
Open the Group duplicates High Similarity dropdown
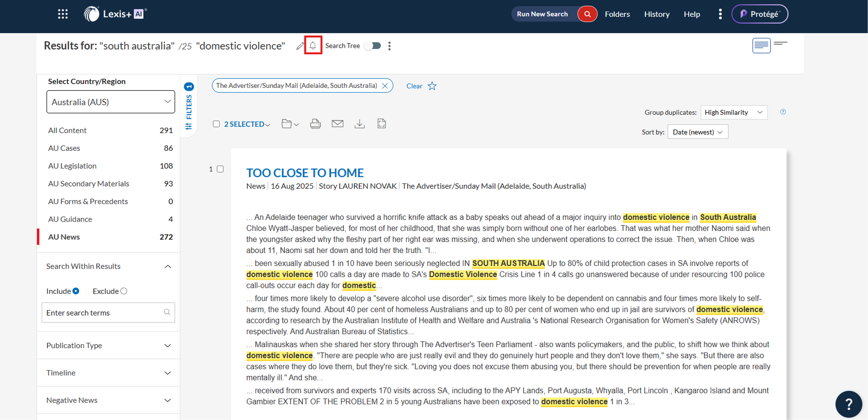pos(734,112)
